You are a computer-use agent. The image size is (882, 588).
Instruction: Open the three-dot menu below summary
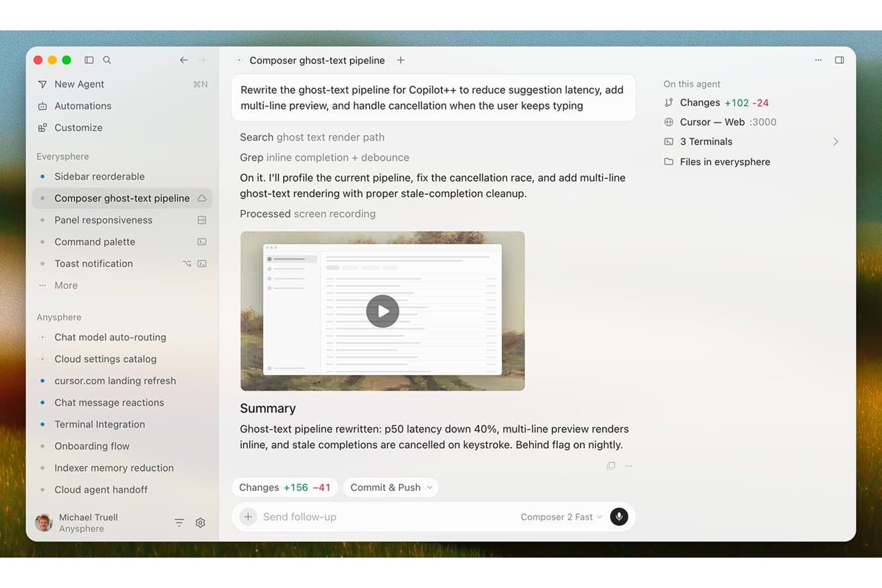629,466
